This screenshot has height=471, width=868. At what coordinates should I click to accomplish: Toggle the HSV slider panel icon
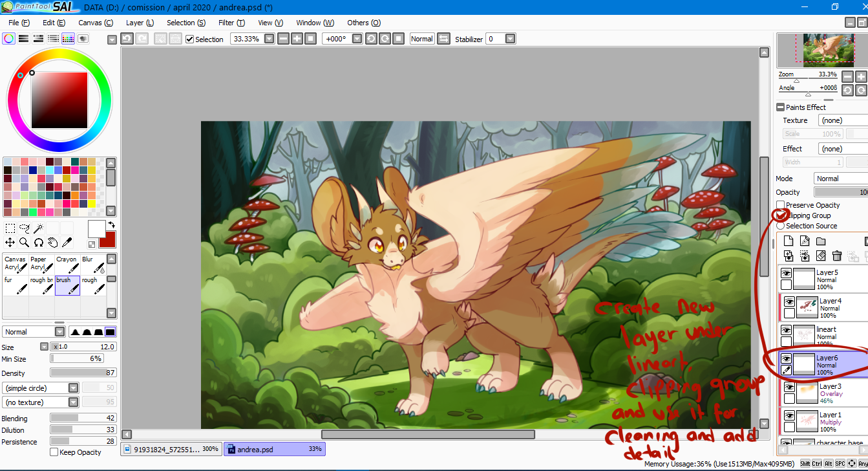click(x=38, y=39)
